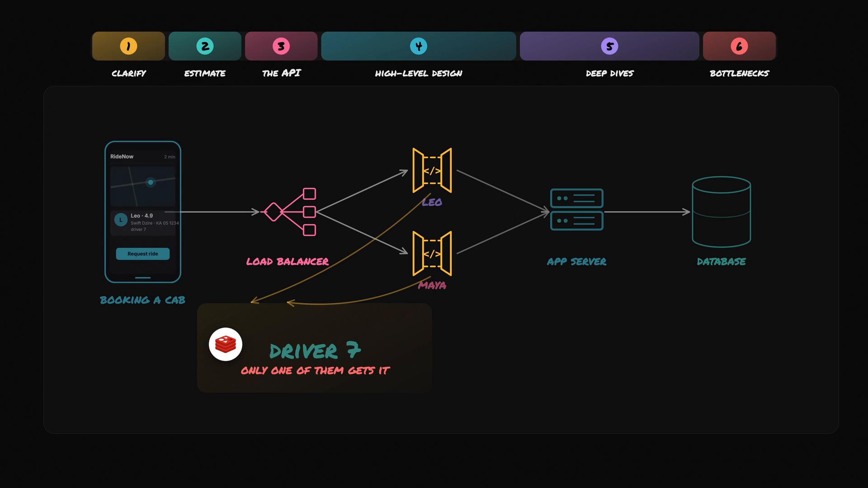Click the map location dot in phone
This screenshot has height=488, width=868.
click(151, 182)
